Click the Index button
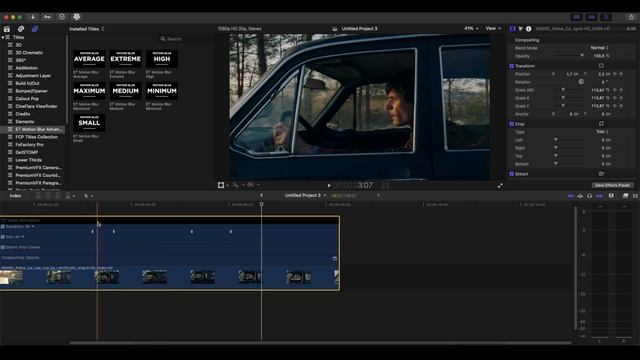640x360 pixels. click(x=15, y=196)
